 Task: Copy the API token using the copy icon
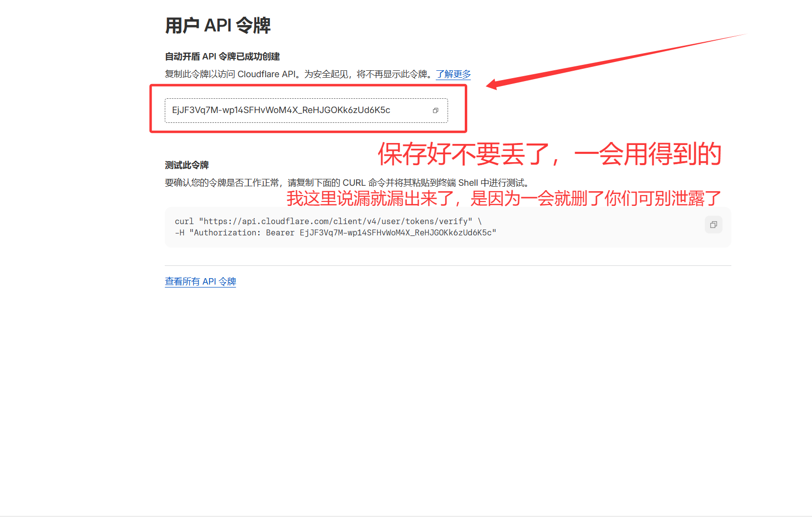coord(435,111)
